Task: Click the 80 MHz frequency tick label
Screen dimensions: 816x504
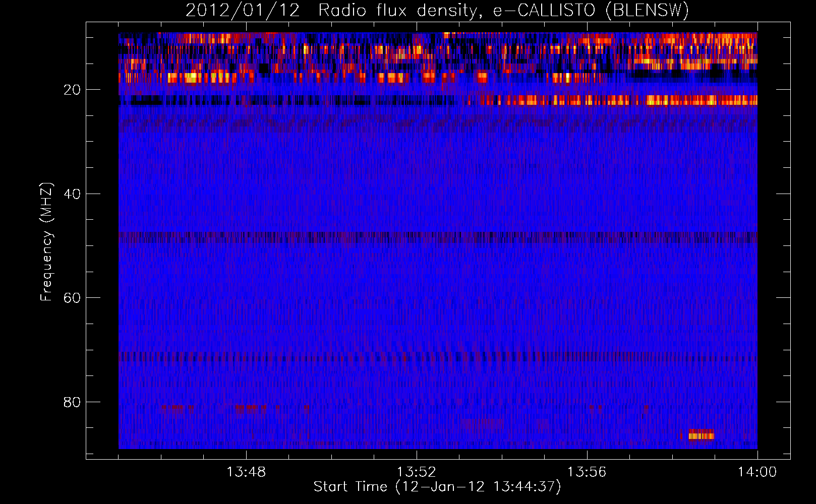Action: click(x=72, y=402)
